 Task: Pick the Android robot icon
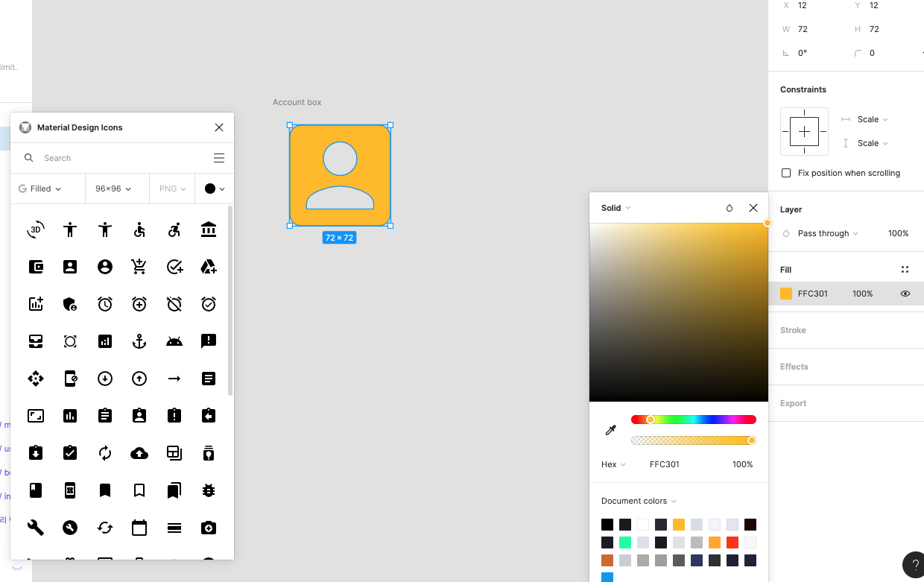tap(174, 341)
